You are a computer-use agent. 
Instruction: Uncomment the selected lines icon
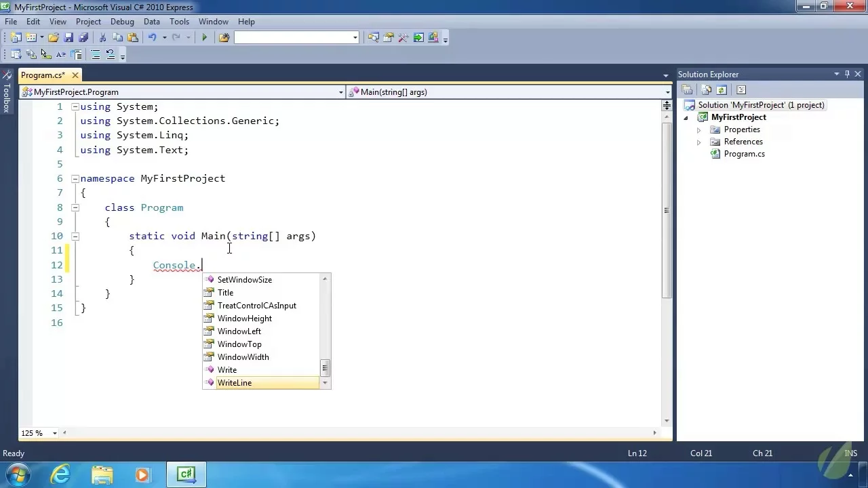point(111,55)
